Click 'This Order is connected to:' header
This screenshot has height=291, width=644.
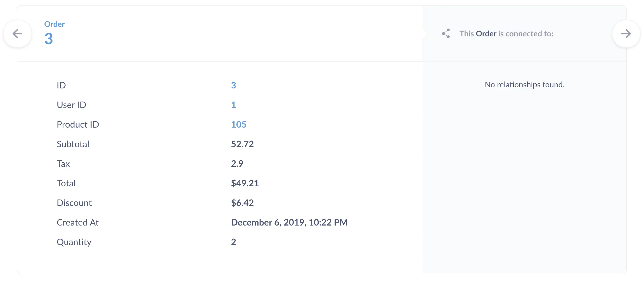506,34
